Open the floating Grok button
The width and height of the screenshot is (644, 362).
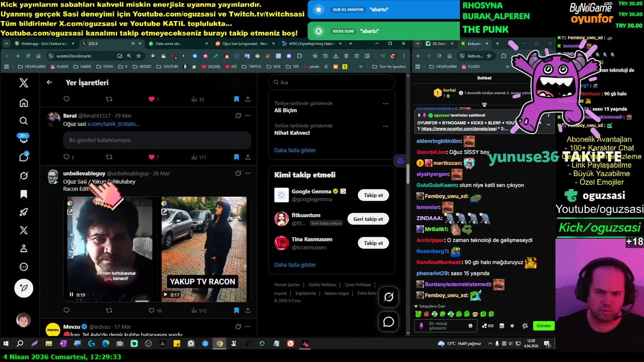(x=388, y=297)
